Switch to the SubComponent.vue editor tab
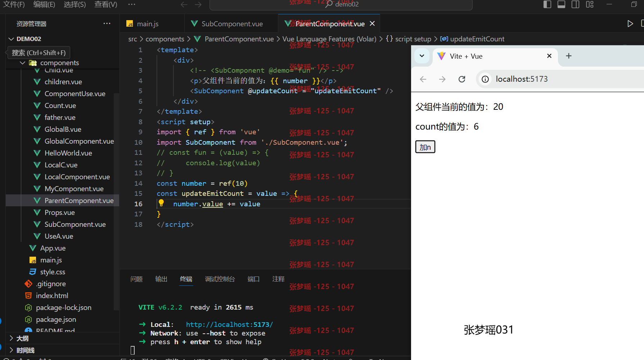This screenshot has height=360, width=644. click(232, 24)
